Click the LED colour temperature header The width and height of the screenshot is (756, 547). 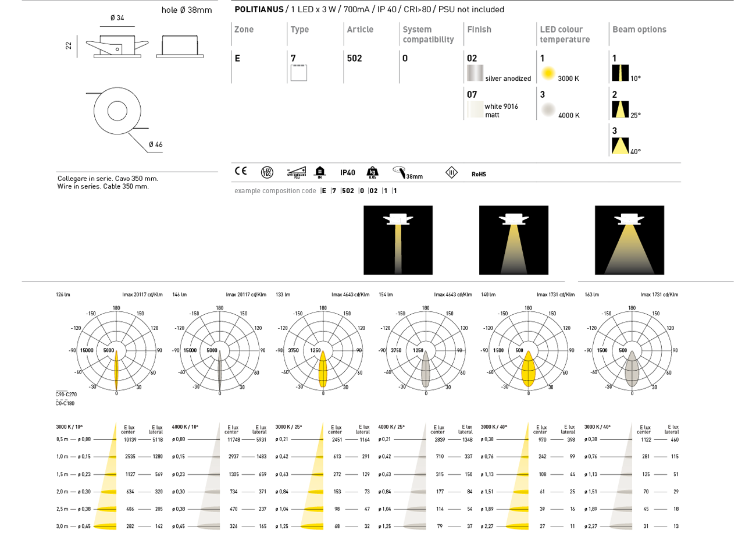pos(565,34)
